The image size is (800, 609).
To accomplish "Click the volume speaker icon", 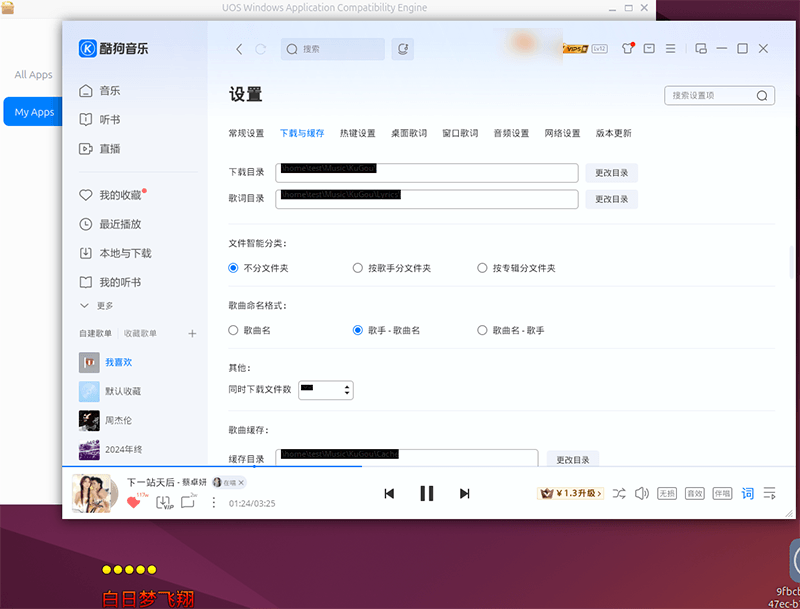I will click(642, 493).
